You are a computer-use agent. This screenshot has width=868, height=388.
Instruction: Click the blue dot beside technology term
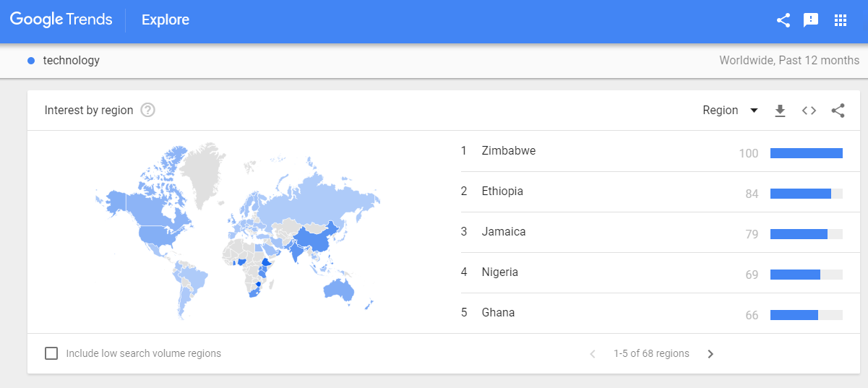[31, 61]
